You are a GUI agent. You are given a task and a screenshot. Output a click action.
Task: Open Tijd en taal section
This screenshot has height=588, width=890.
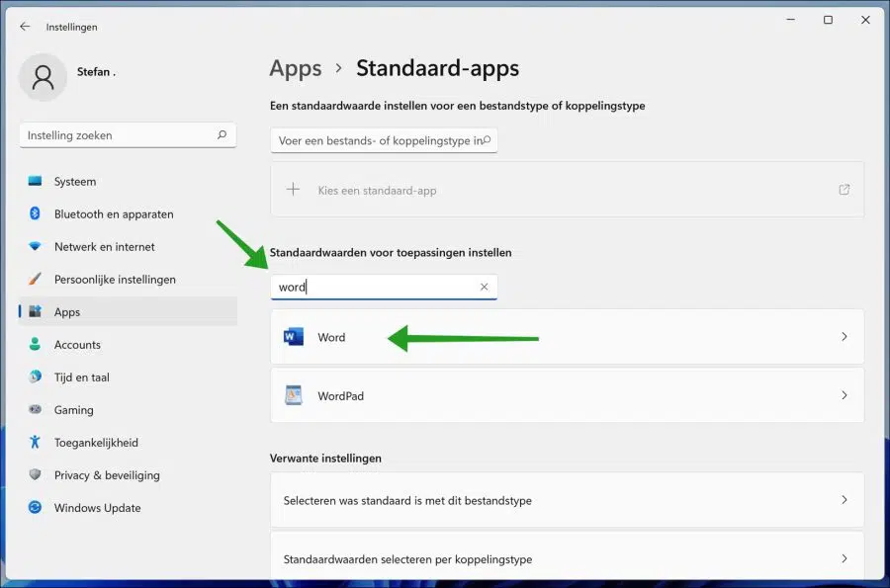coord(129,378)
